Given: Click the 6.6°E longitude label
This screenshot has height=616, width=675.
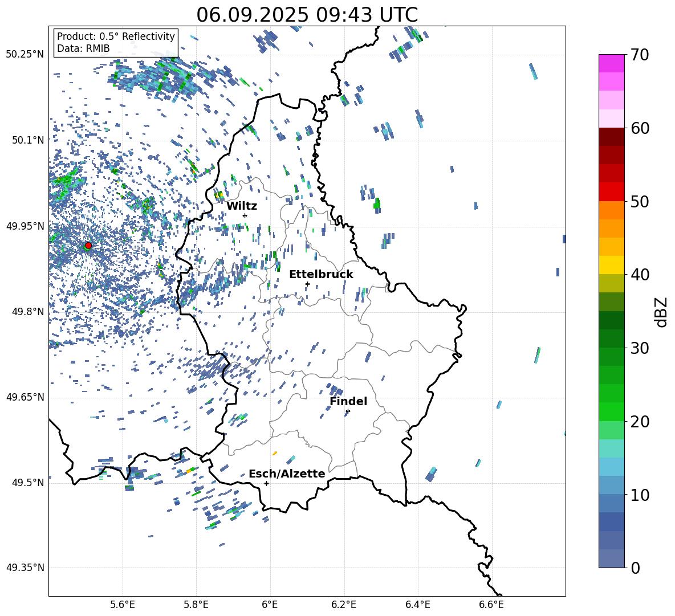Looking at the screenshot, I should pyautogui.click(x=491, y=605).
